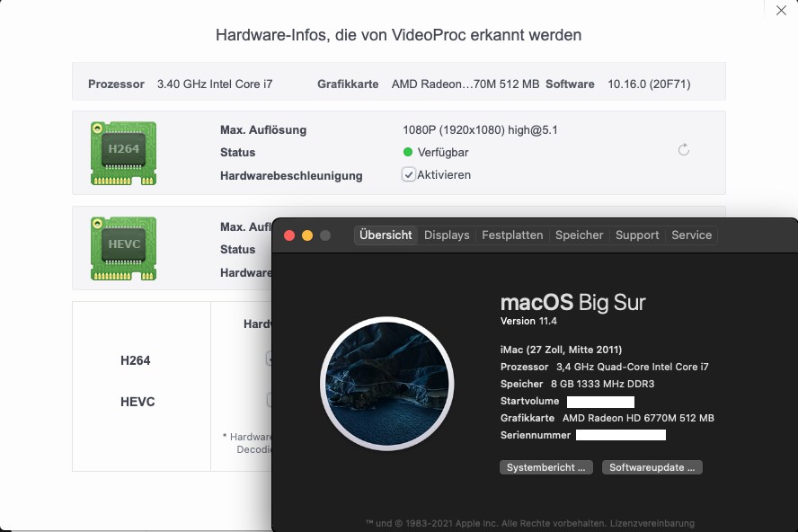This screenshot has height=532, width=798.
Task: Click the redacted Seriennummer field
Action: [x=621, y=435]
